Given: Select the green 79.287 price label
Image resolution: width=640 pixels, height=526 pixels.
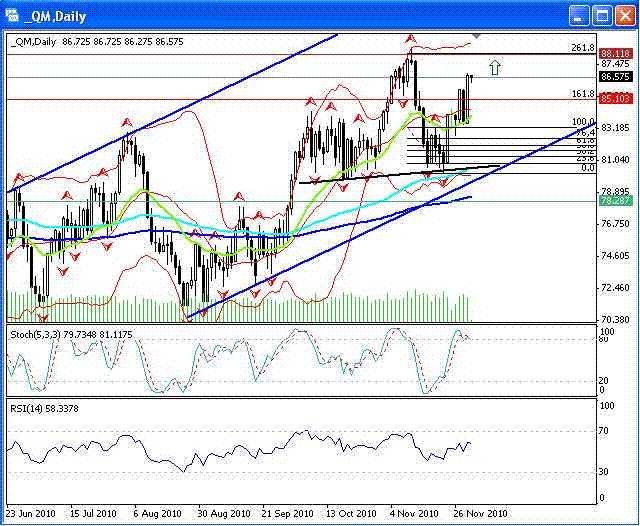Looking at the screenshot, I should coord(616,201).
